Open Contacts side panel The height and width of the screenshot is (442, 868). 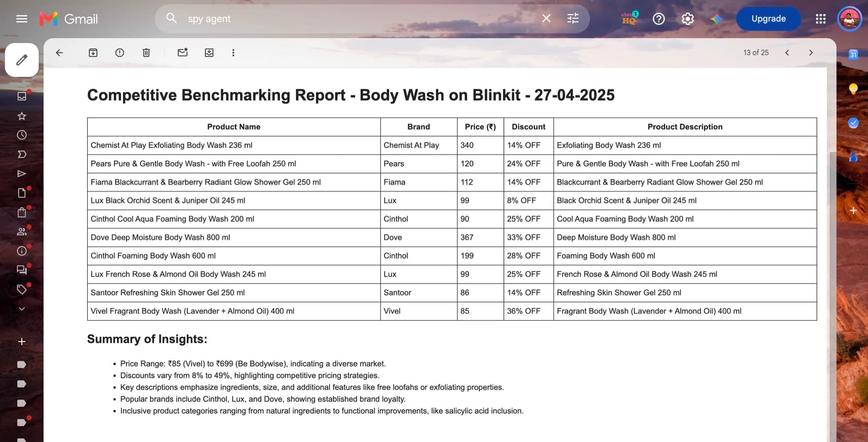point(853,157)
